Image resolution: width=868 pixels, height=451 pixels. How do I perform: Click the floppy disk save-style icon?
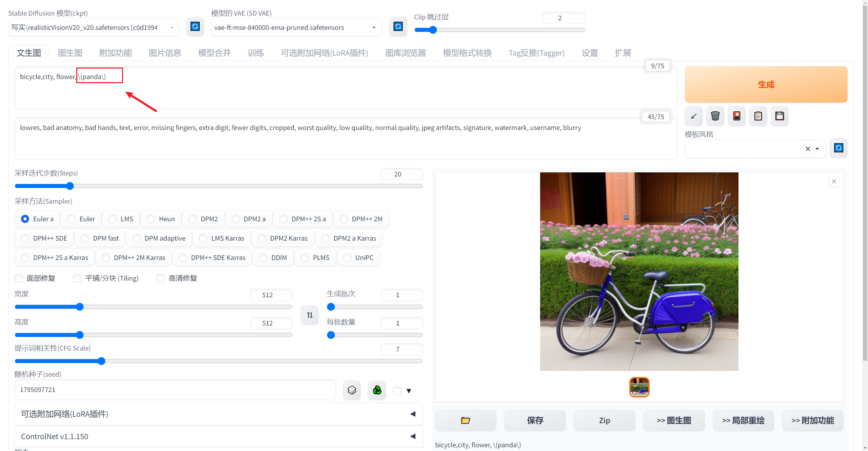click(x=780, y=116)
